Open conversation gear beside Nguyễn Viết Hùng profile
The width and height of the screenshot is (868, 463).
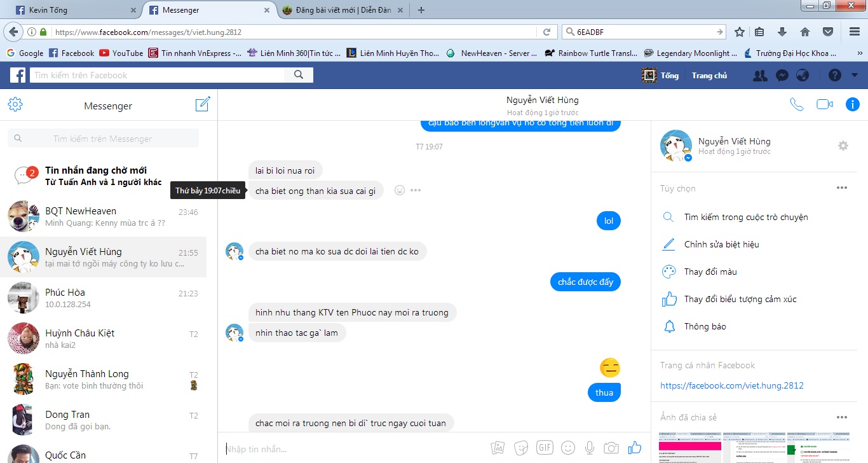843,146
